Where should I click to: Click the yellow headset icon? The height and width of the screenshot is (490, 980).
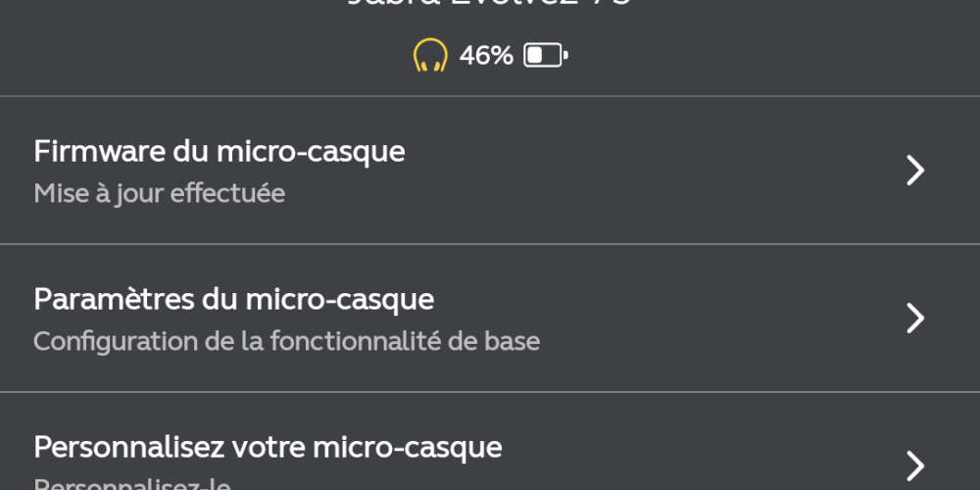[x=430, y=55]
